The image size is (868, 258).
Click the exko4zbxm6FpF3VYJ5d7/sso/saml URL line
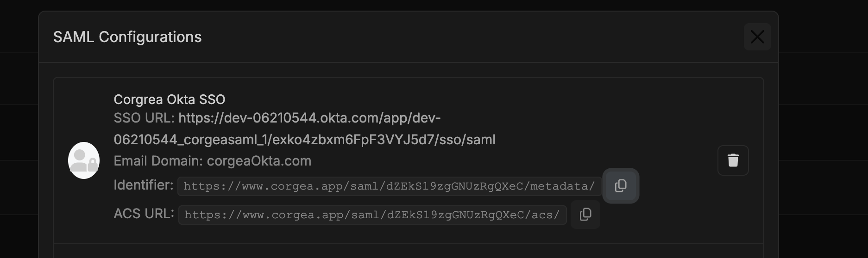304,140
